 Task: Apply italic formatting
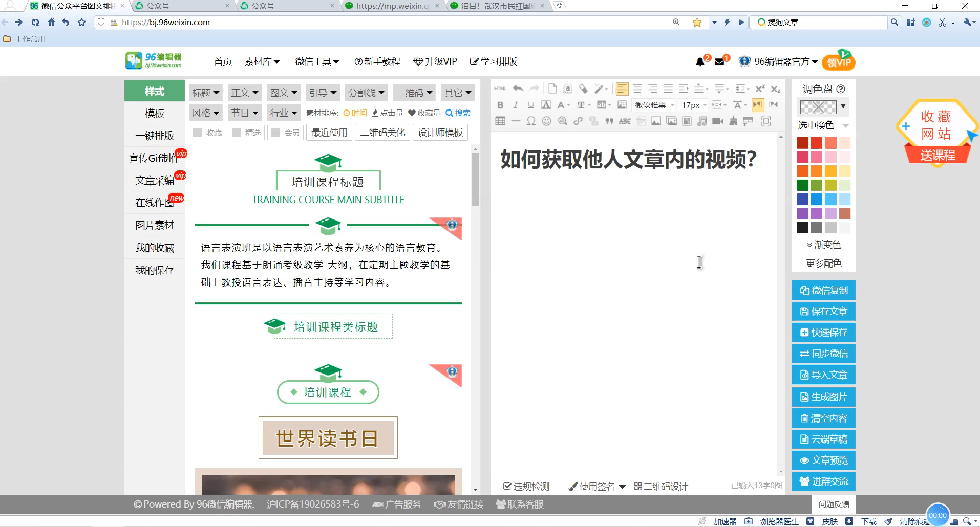pyautogui.click(x=516, y=105)
